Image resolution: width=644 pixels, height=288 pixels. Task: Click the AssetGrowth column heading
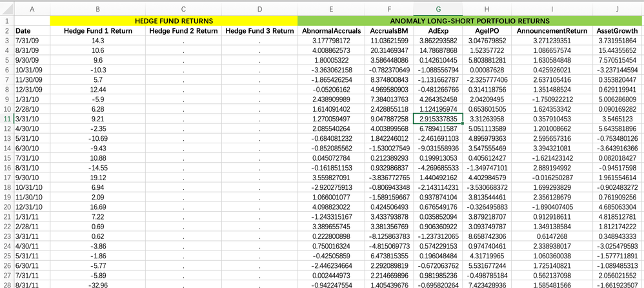[618, 31]
